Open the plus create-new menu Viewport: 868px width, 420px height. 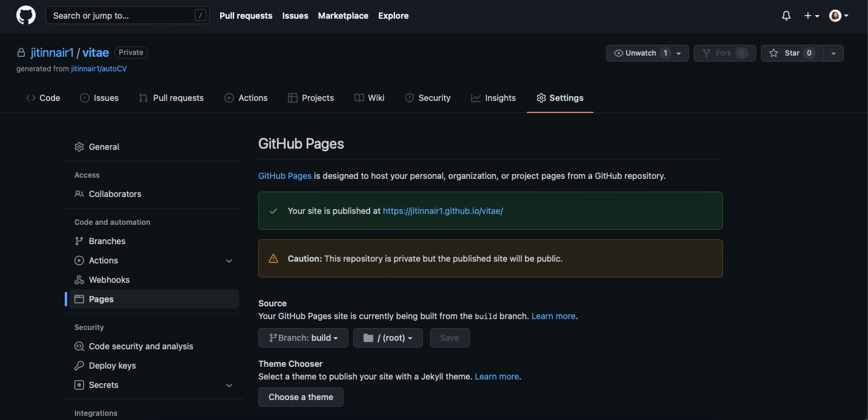click(812, 16)
